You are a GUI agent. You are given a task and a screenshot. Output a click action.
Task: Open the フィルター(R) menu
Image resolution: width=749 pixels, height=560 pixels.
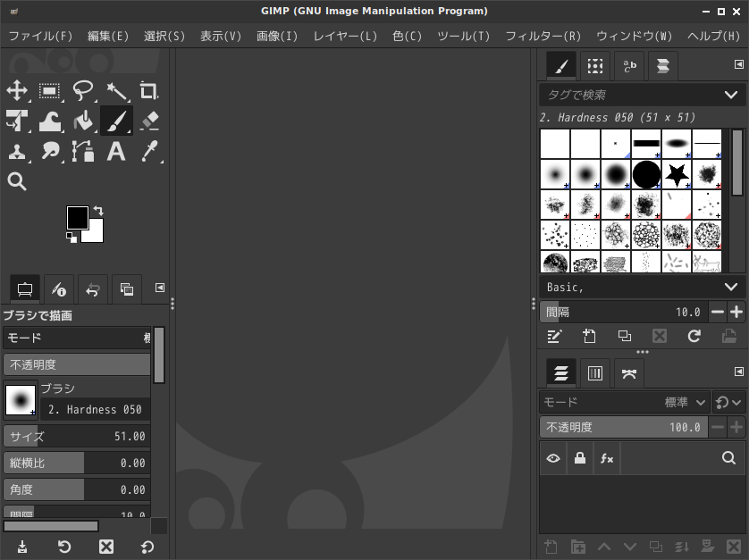543,36
